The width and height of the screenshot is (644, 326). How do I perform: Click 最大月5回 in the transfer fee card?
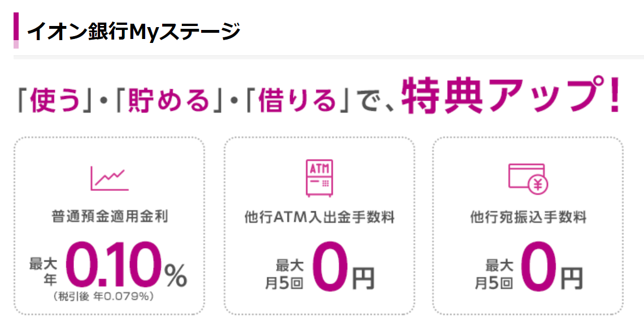[494, 274]
